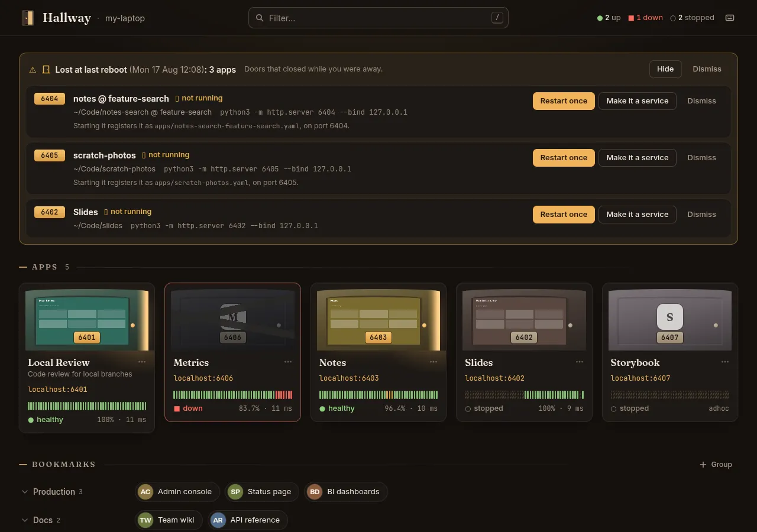Click the Metrics uptime history bar

tap(233, 395)
